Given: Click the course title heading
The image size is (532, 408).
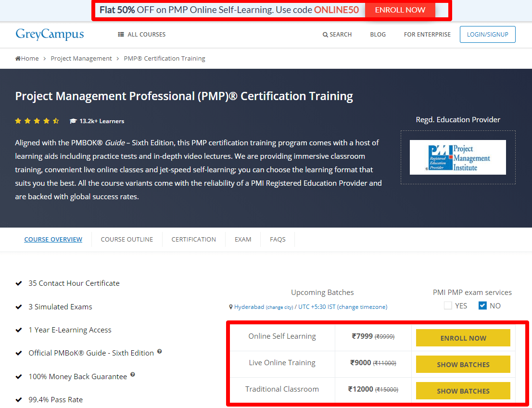Looking at the screenshot, I should click(184, 96).
